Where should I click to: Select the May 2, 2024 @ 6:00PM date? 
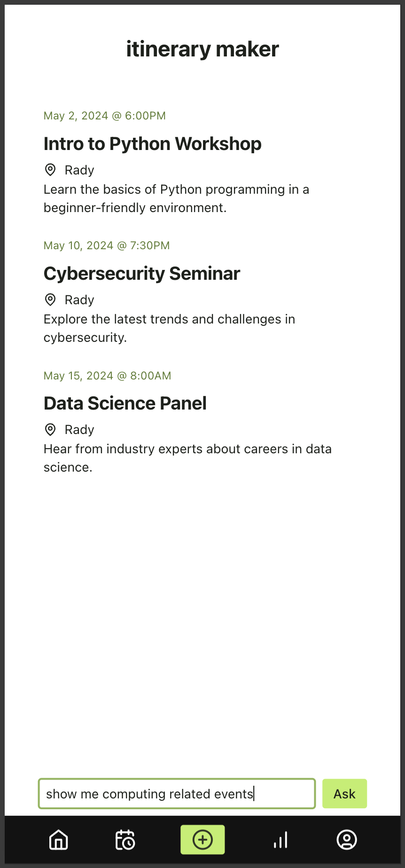(105, 116)
